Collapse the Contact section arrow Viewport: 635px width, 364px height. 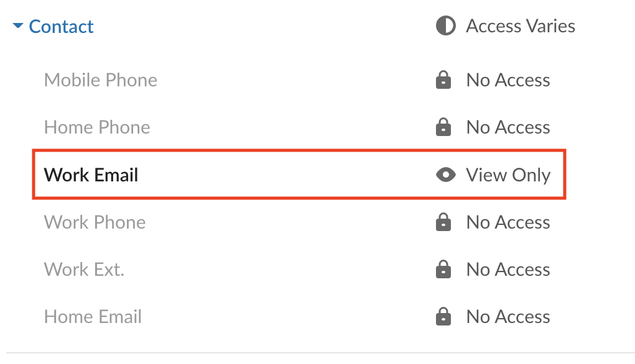coord(18,26)
